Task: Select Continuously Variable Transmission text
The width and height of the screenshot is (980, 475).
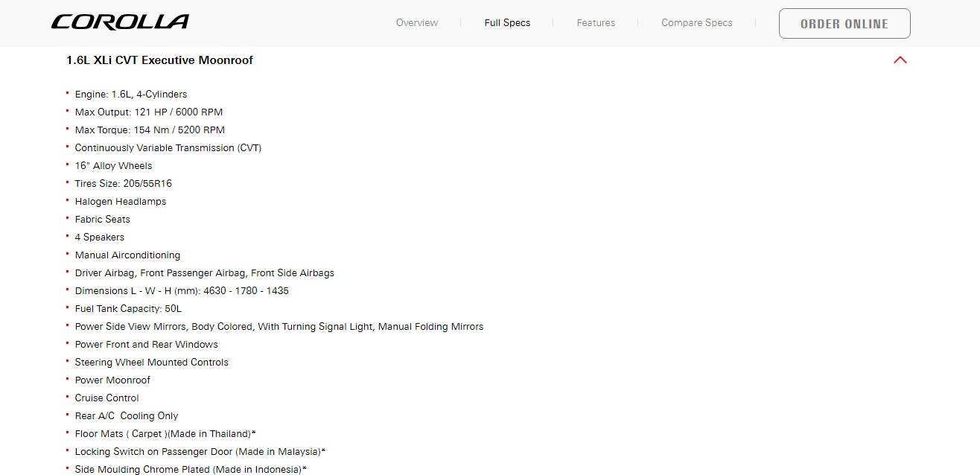Action: coord(168,148)
